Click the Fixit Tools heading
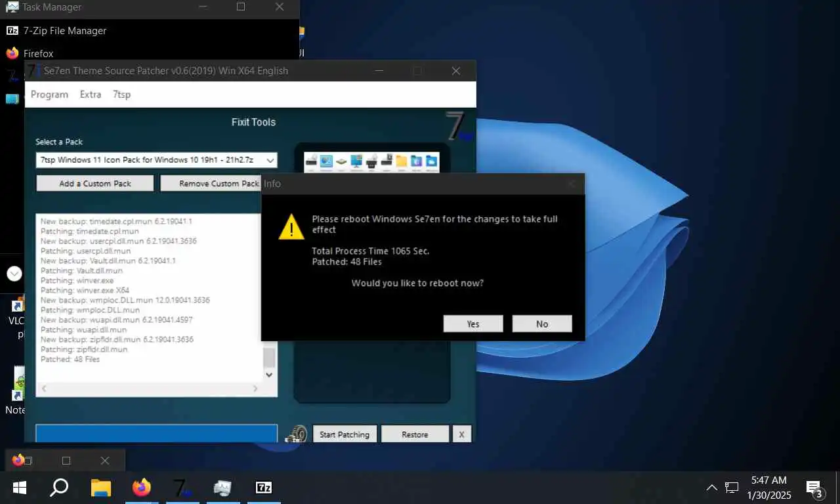The image size is (840, 504). pos(253,122)
